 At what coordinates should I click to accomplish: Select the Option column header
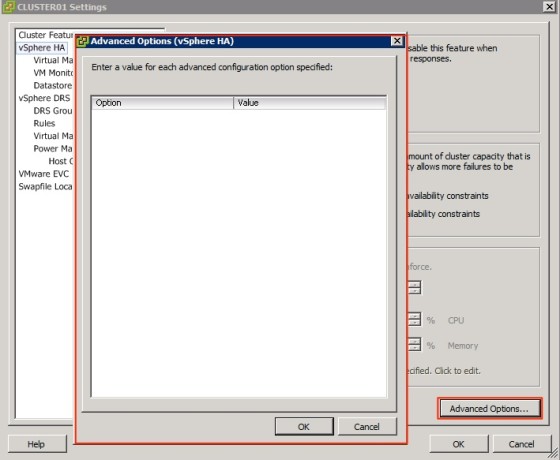pos(162,103)
